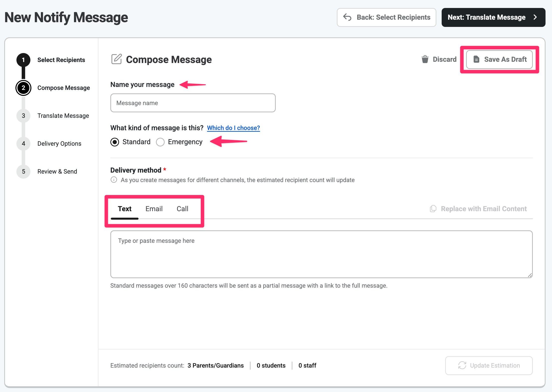Switch to the Call delivery tab

click(x=182, y=209)
